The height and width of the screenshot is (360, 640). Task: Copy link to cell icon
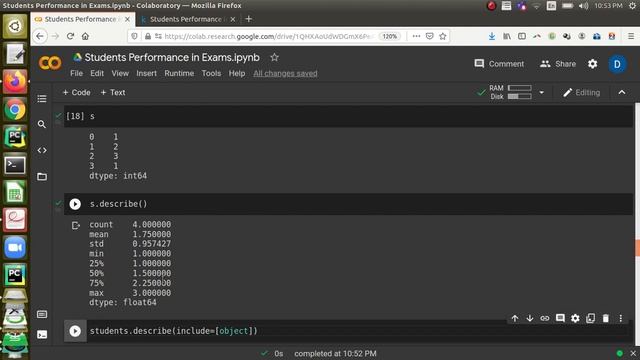point(545,318)
